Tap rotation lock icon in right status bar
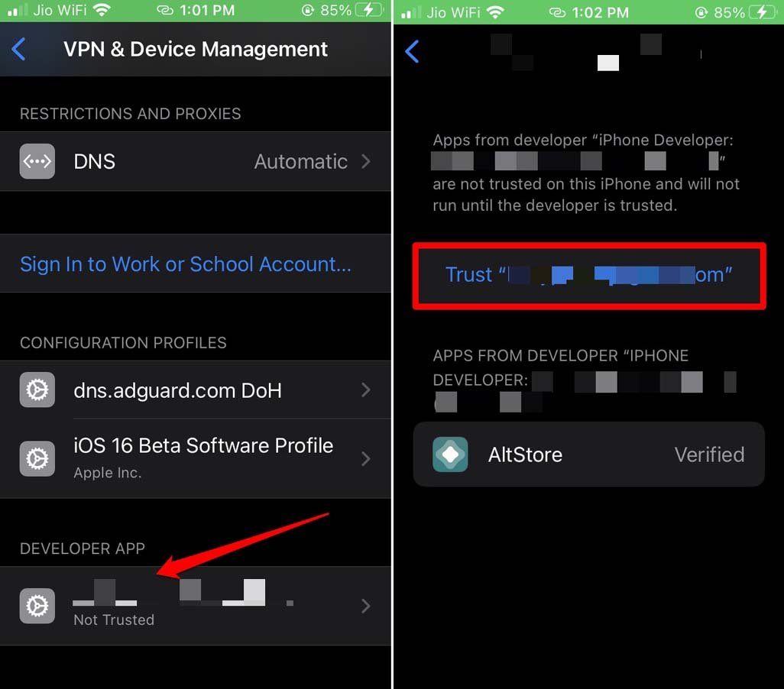784x689 pixels. coord(701,12)
